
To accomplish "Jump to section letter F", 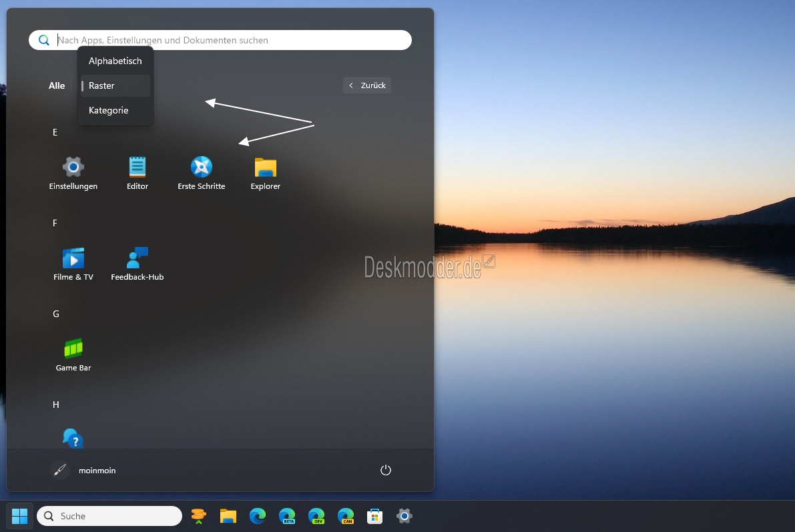I will pyautogui.click(x=55, y=222).
